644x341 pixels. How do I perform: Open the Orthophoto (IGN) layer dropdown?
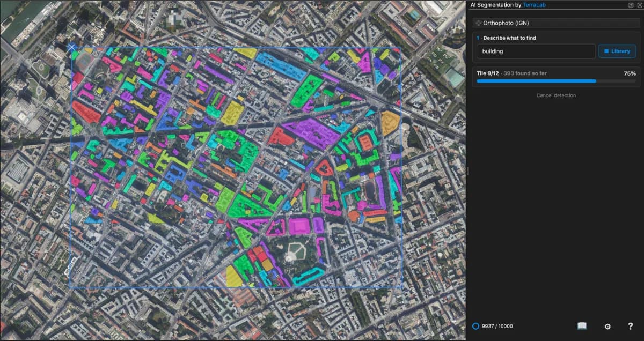coord(555,23)
